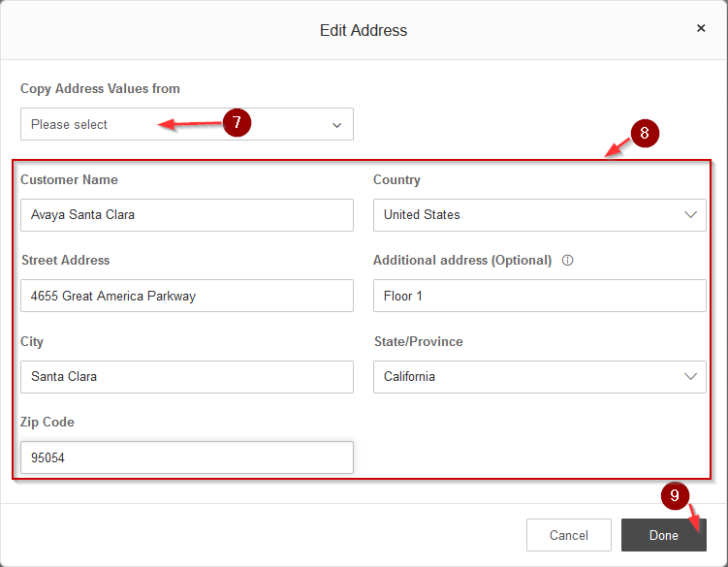Viewport: 728px width, 567px height.
Task: Click the Cancel button
Action: coord(569,535)
